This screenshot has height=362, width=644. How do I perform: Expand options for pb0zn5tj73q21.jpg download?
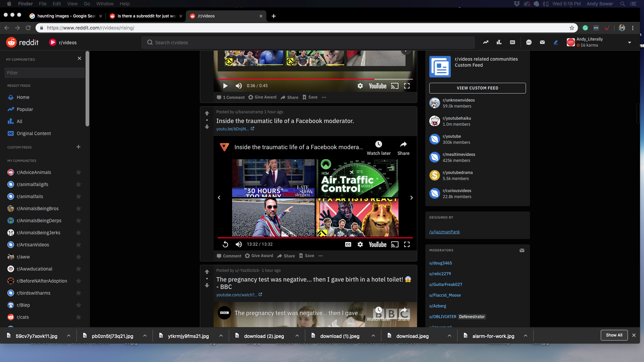(x=145, y=336)
